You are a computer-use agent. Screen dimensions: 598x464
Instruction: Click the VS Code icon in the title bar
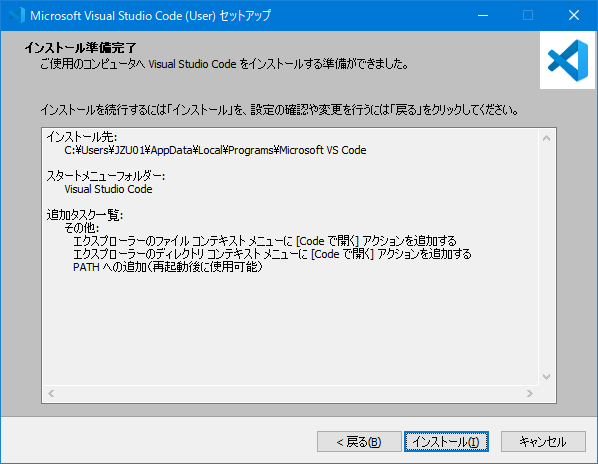pos(16,15)
